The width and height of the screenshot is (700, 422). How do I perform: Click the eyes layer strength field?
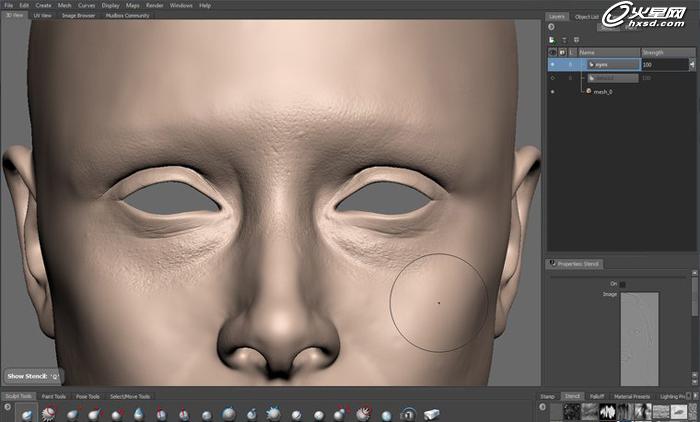click(662, 64)
